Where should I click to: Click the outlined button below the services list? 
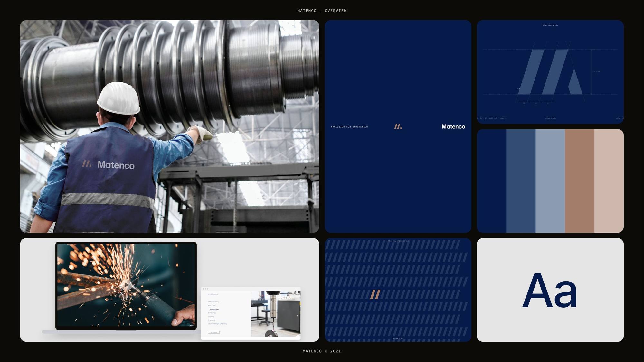(x=214, y=332)
